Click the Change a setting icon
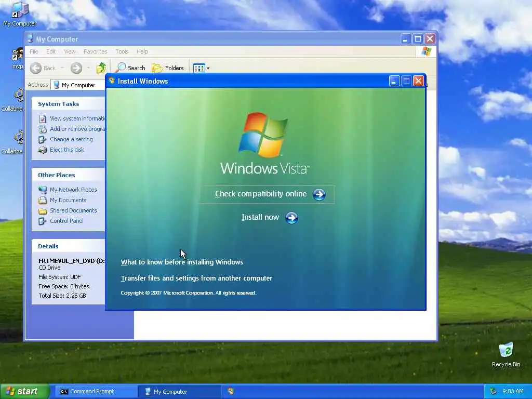Image resolution: width=532 pixels, height=399 pixels. [x=43, y=139]
